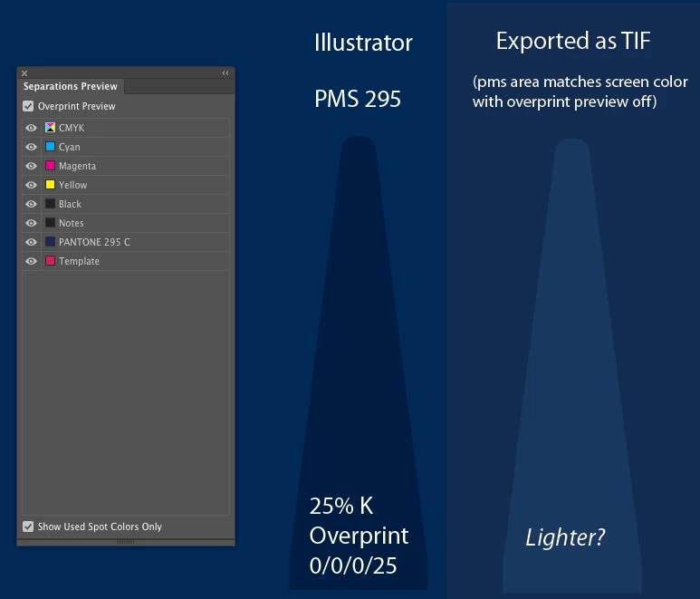Viewport: 700px width, 599px height.
Task: Select the Notes row label
Action: [71, 223]
